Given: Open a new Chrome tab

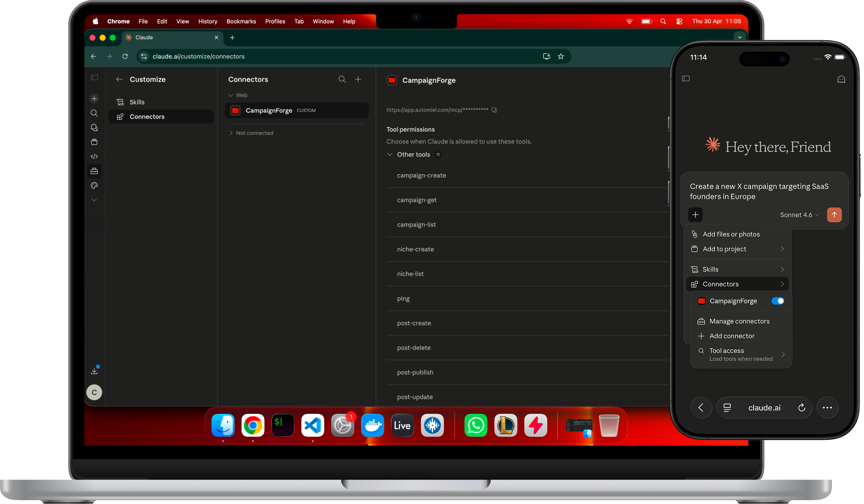Looking at the screenshot, I should point(232,38).
